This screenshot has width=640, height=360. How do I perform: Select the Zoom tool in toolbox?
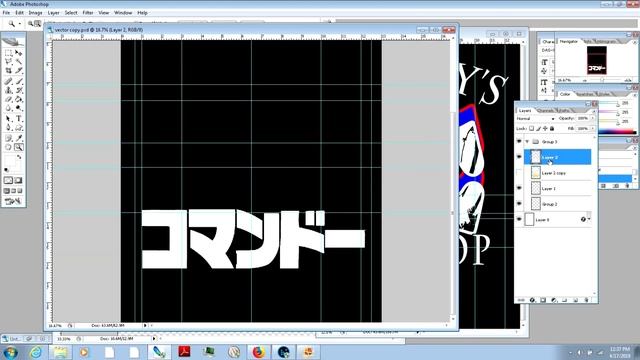click(18, 147)
